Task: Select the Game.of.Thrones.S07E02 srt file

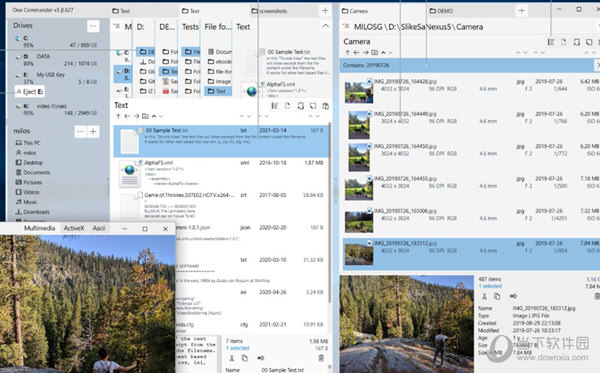Action: [221, 206]
